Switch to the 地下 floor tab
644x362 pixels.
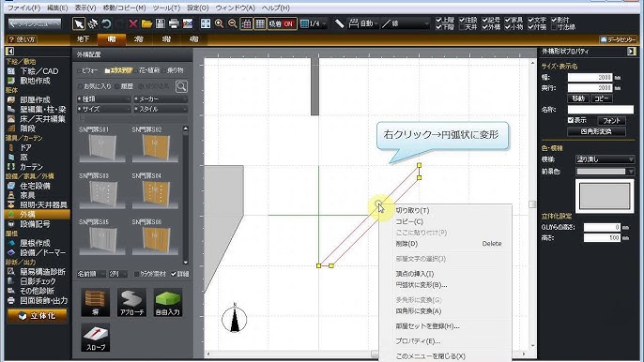point(83,39)
